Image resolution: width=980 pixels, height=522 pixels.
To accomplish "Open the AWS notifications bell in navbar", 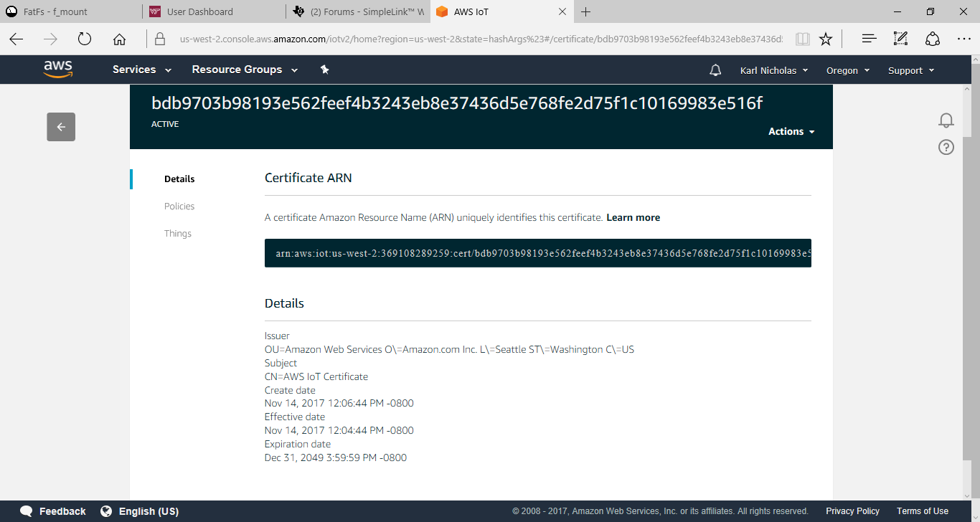I will pos(715,70).
